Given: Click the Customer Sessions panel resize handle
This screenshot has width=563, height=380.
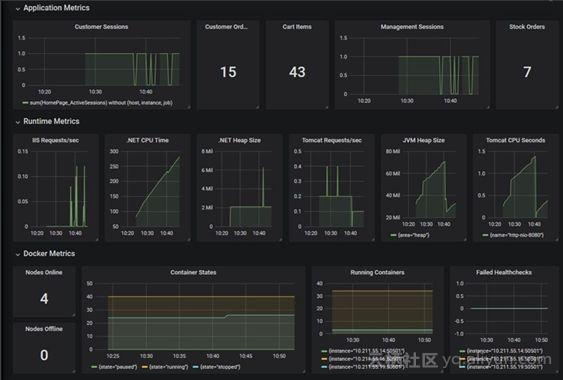Looking at the screenshot, I should pyautogui.click(x=189, y=107).
